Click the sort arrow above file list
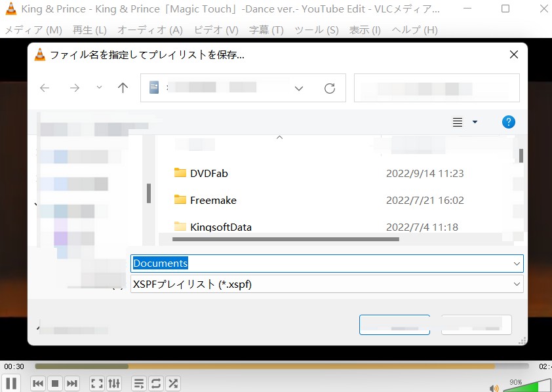 (279, 137)
